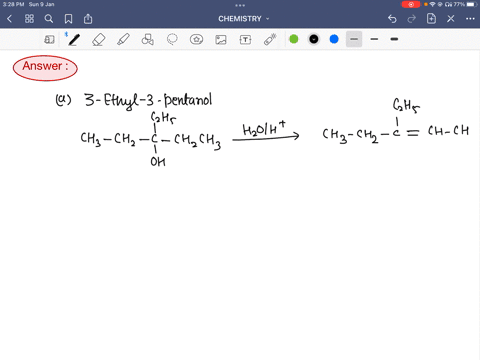480x360 pixels.
Task: Tap the three-dot multitasking handle
Action: pos(240,5)
